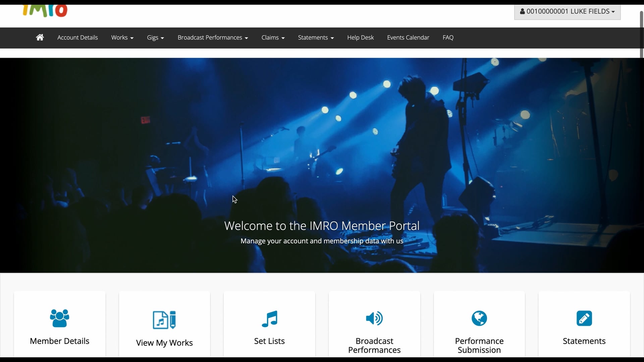Screen dimensions: 644x362
Task: Open the LUKE FIELDS user account dropdown
Action: pyautogui.click(x=567, y=12)
